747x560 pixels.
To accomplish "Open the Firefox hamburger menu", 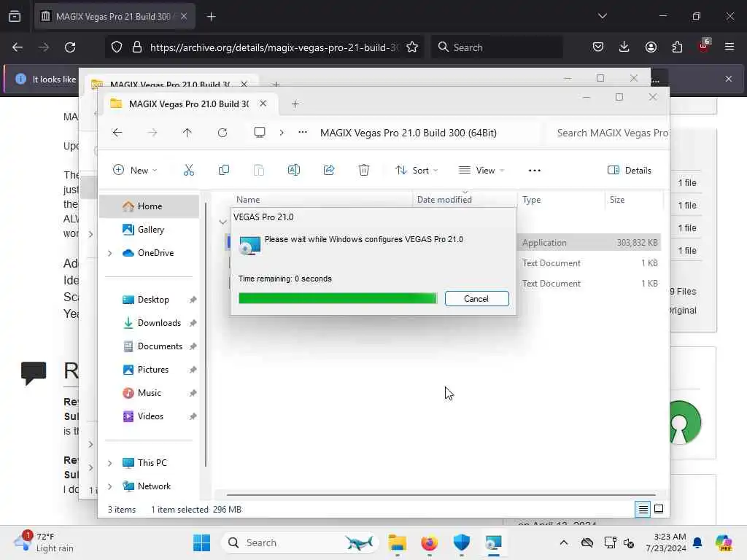I will [729, 47].
